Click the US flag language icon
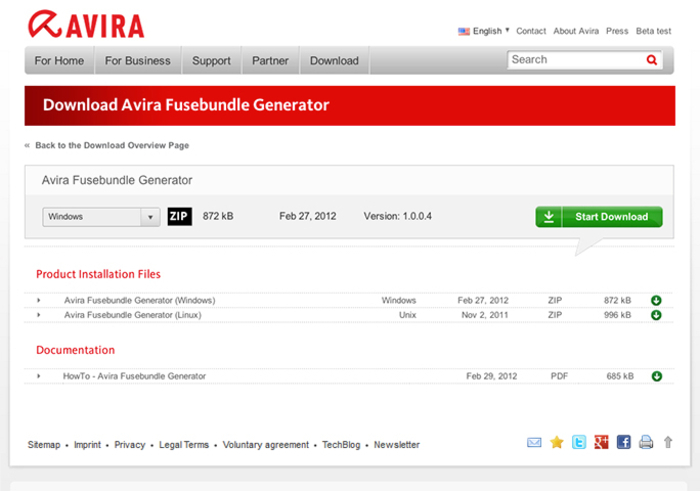 [x=464, y=31]
